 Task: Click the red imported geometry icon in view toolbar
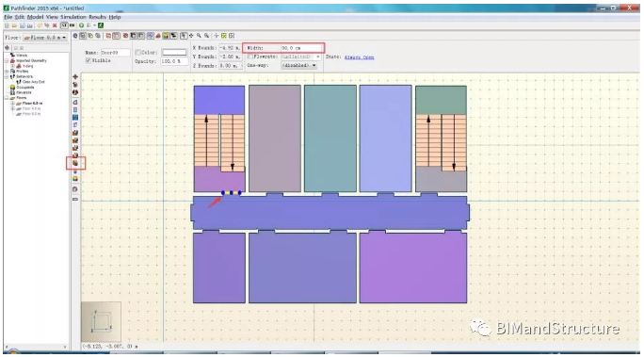(158, 36)
